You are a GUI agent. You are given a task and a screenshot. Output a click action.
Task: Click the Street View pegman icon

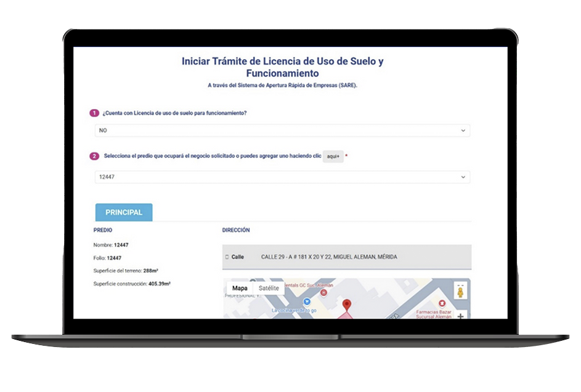click(460, 292)
